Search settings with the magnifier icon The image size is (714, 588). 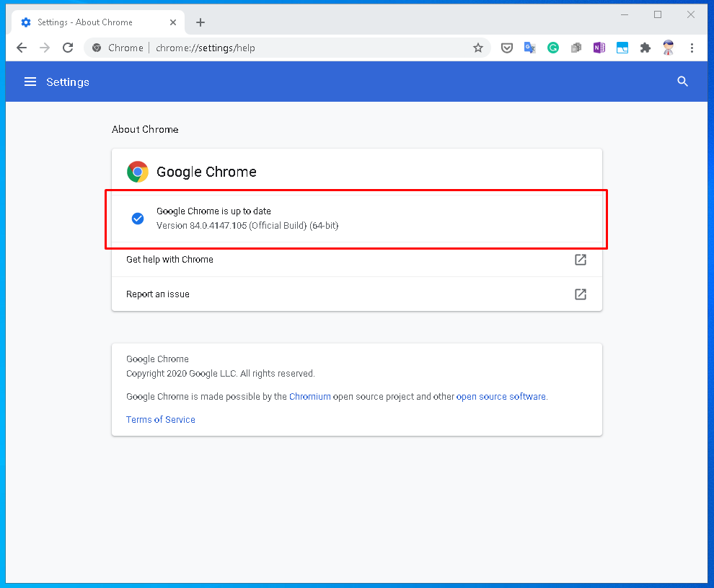[682, 82]
